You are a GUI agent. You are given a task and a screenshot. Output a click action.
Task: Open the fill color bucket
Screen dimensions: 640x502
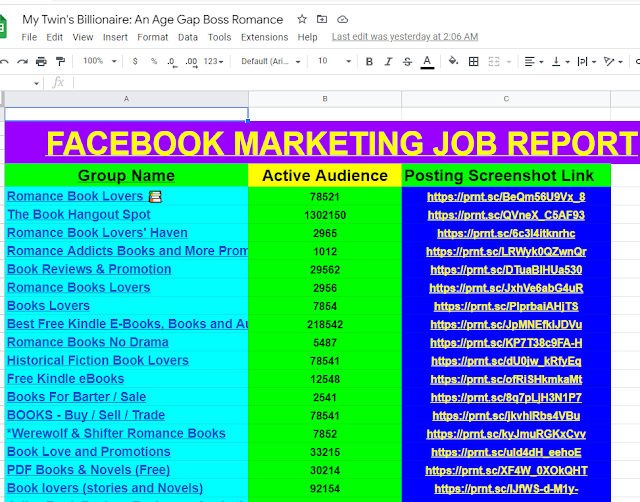click(453, 61)
